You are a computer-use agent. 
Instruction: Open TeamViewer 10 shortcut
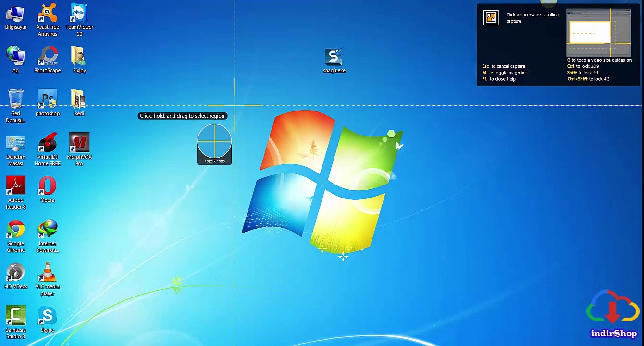pos(79,20)
